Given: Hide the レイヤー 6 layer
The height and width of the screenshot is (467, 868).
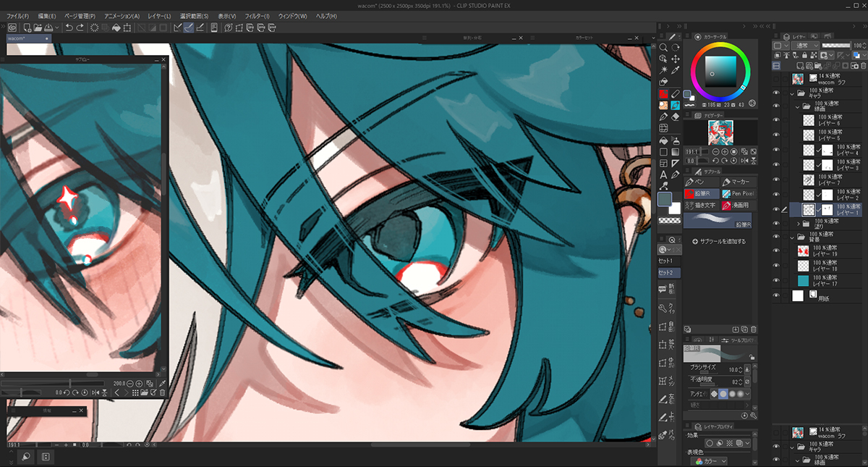Looking at the screenshot, I should [776, 119].
